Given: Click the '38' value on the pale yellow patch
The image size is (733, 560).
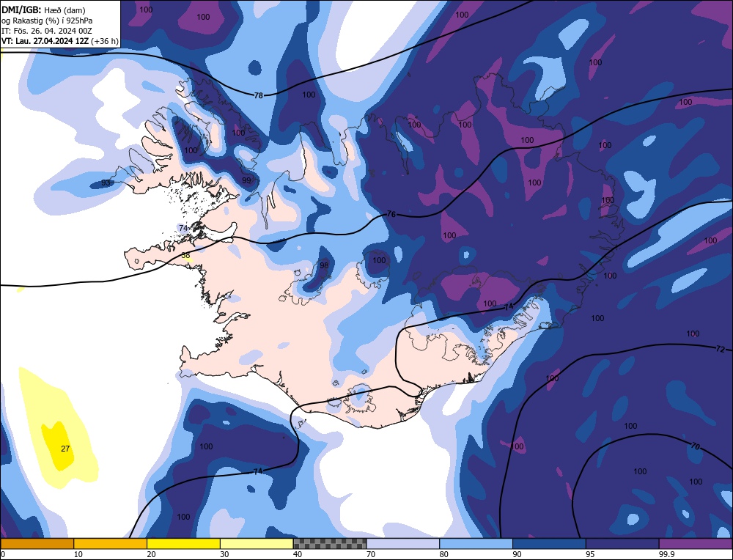Looking at the screenshot, I should point(186,256).
